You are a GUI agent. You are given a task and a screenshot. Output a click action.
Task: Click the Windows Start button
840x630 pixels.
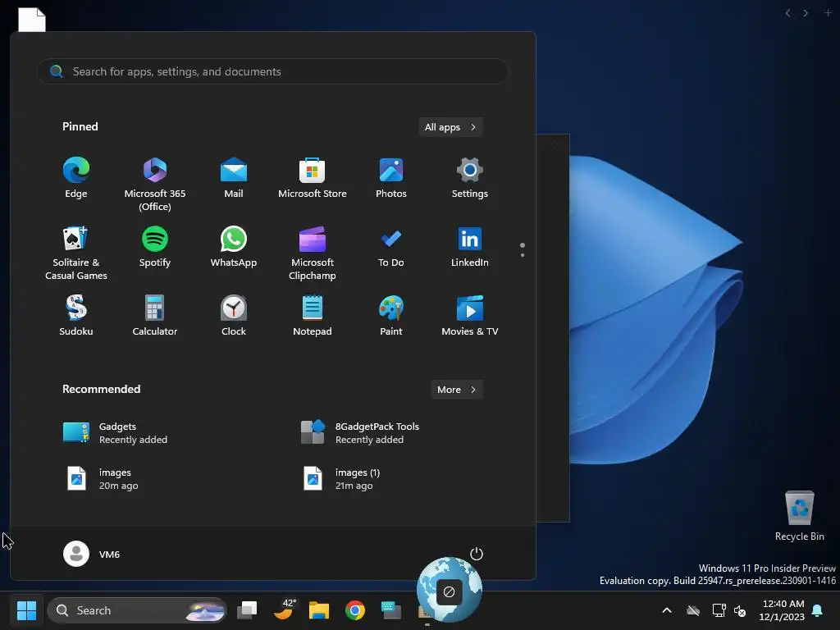[x=26, y=610]
